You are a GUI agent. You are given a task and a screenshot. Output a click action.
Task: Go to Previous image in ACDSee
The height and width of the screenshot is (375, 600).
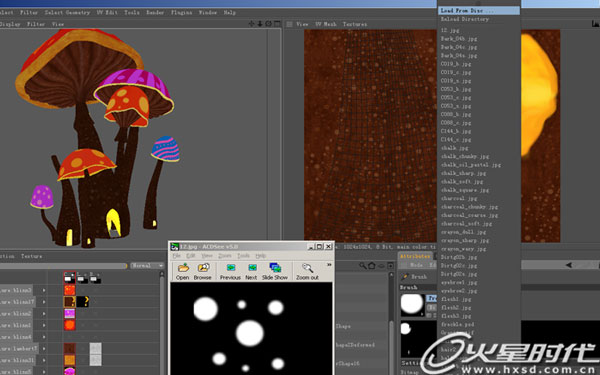coord(230,271)
